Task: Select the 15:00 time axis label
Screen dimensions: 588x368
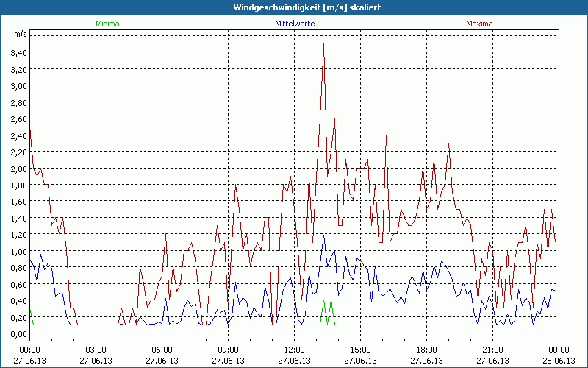Action: click(360, 349)
